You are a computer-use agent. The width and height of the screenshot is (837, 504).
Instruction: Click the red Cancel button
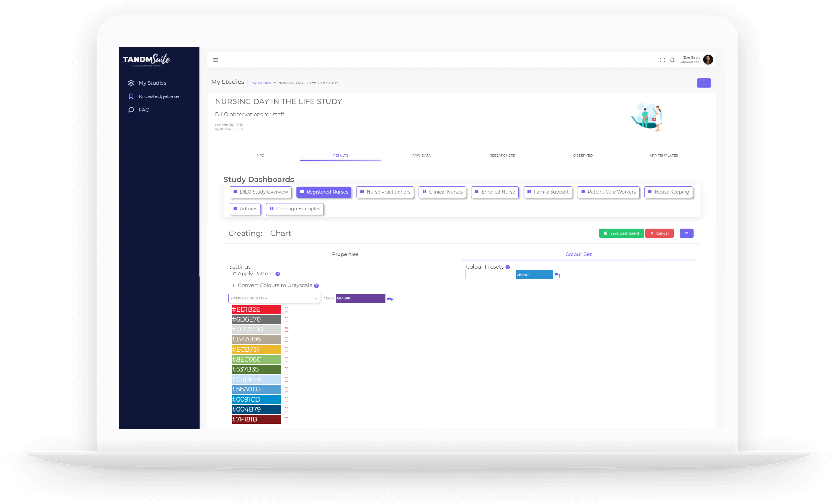pos(659,233)
